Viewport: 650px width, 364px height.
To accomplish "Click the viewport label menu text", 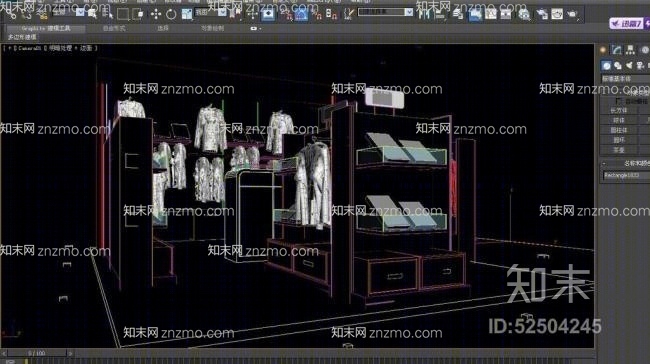I will point(50,48).
